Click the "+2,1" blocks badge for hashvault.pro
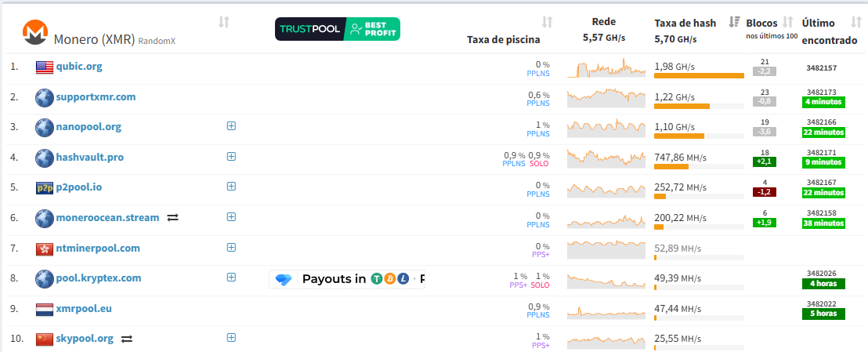Image resolution: width=868 pixels, height=352 pixels. (765, 161)
